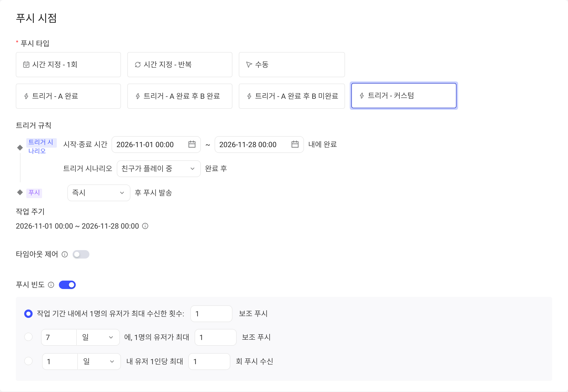Choose the 수동 push type
The height and width of the screenshot is (392, 568).
[x=292, y=65]
